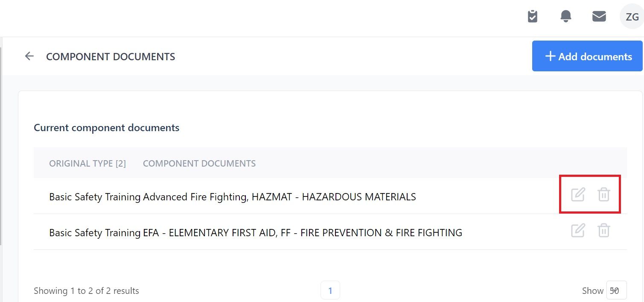644x302 pixels.
Task: Open the messages envelope icon
Action: [x=599, y=16]
